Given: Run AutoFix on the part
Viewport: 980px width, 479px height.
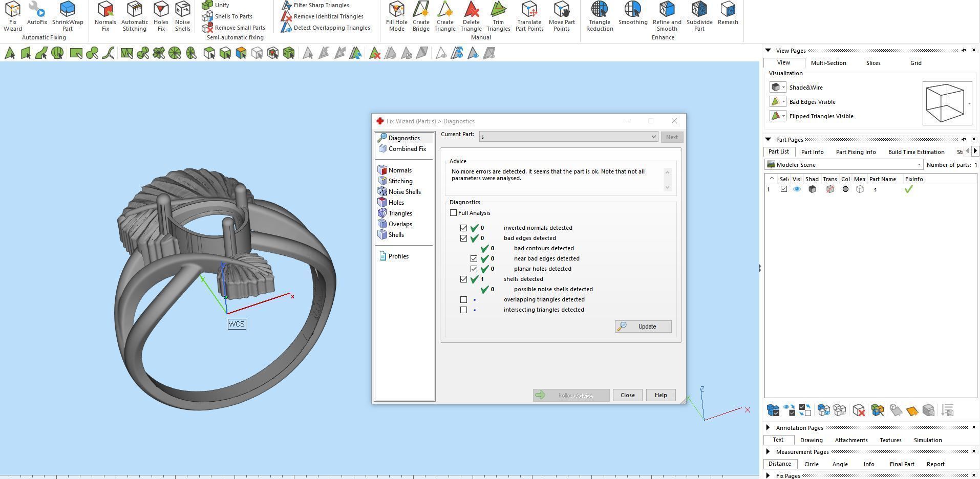Looking at the screenshot, I should 37,13.
